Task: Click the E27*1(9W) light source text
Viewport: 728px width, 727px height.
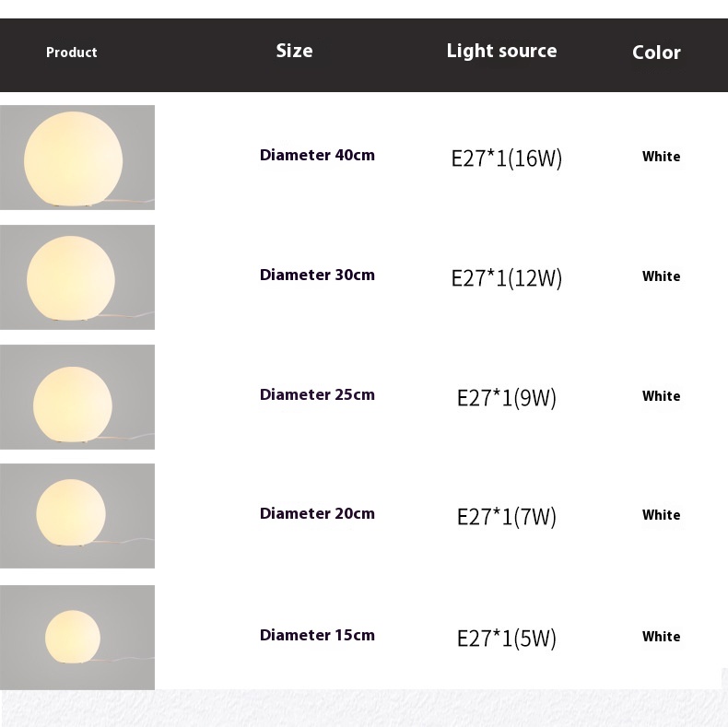Action: coord(506,398)
